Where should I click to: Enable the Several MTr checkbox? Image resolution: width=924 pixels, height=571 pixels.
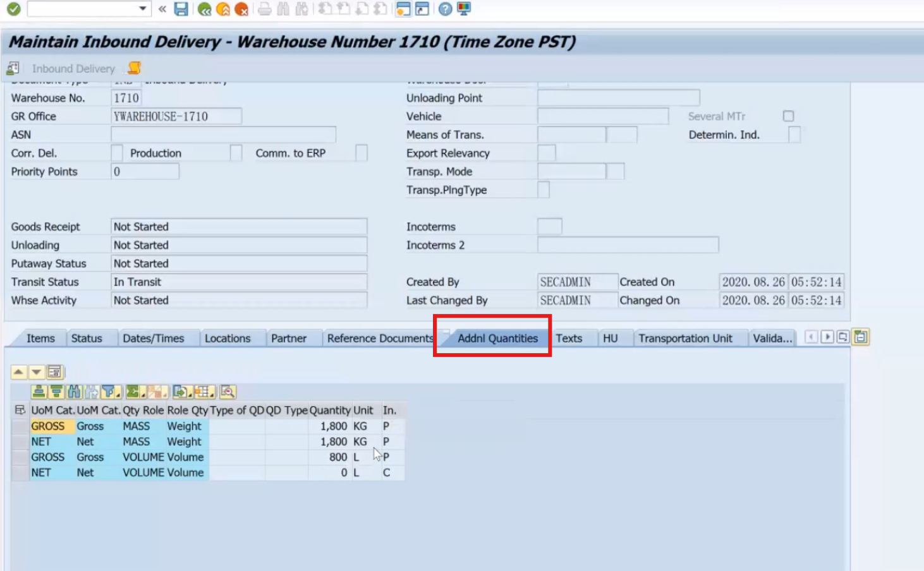pyautogui.click(x=788, y=116)
